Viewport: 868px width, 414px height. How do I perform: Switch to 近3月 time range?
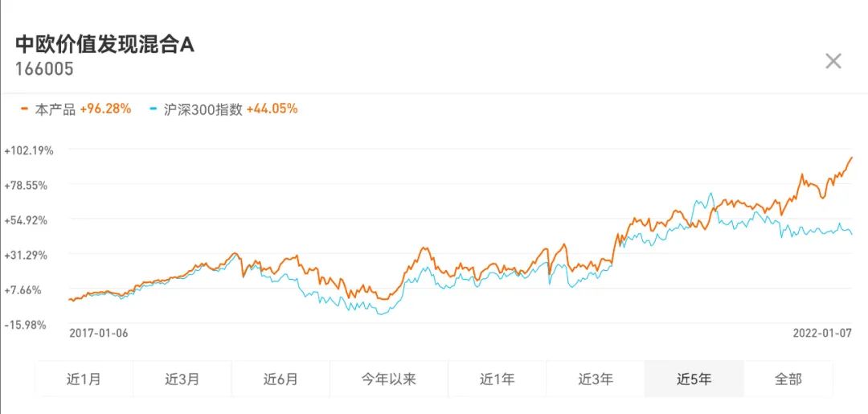pos(182,379)
